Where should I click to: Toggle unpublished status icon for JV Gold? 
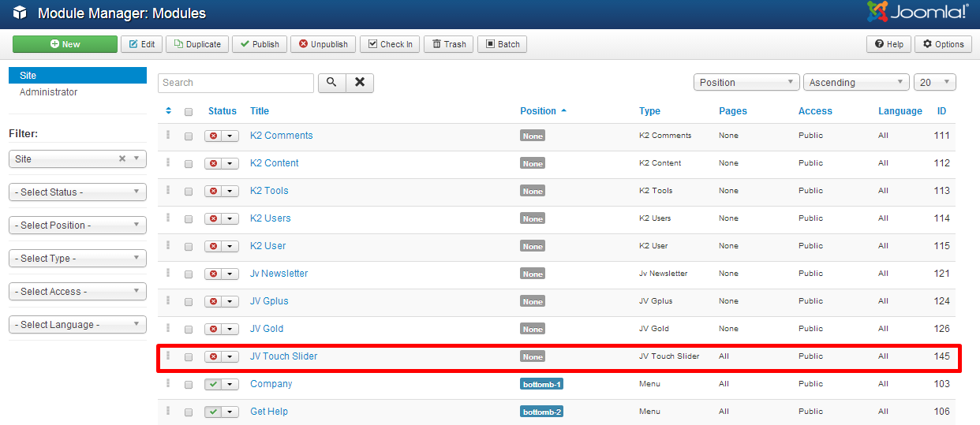213,329
